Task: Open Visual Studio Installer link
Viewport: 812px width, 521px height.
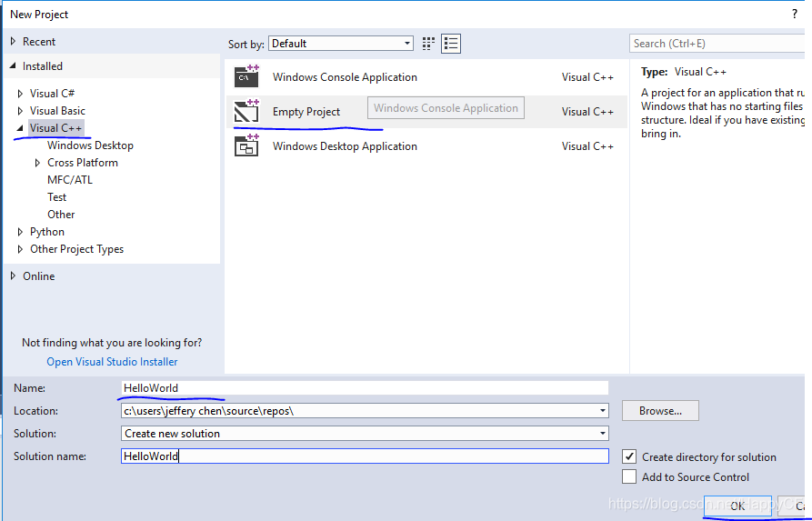Action: pyautogui.click(x=113, y=362)
